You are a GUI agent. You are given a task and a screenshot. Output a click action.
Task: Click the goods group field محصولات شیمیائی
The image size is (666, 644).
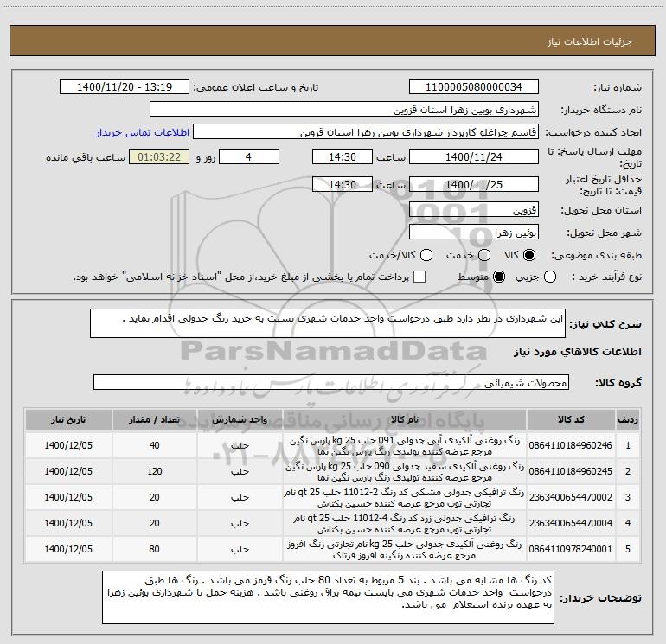point(331,382)
